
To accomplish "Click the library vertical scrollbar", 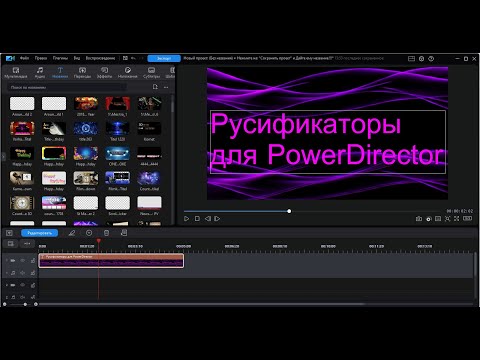I will 172,105.
